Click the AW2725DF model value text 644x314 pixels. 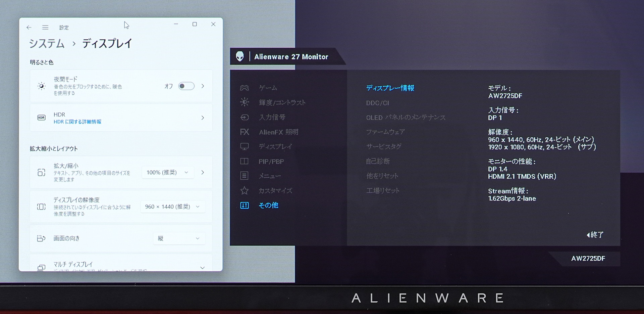coord(505,96)
